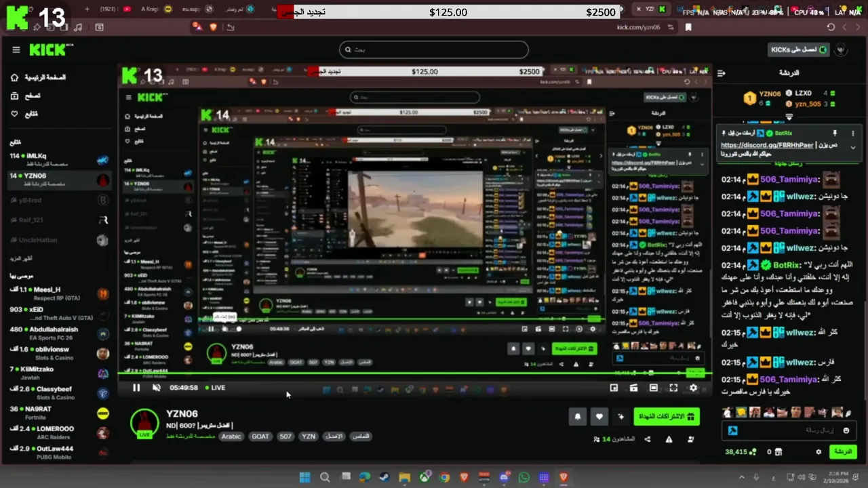Screen dimensions: 868x488
Task: Open OutLaw444 PUBG Mobile channel
Action: (58, 452)
